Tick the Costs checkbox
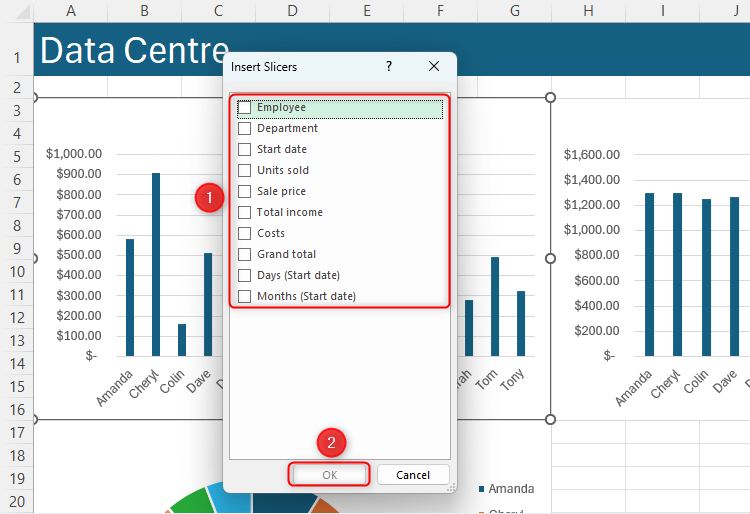The height and width of the screenshot is (514, 750). [245, 233]
